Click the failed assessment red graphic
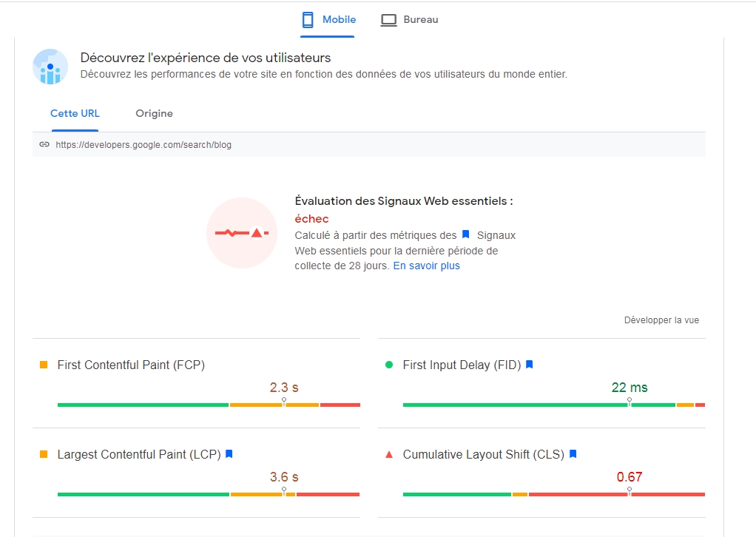The width and height of the screenshot is (756, 537). coord(241,233)
